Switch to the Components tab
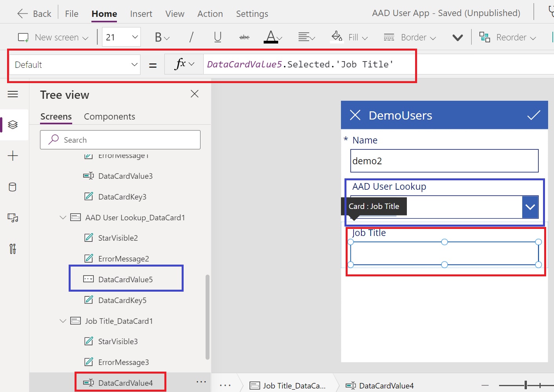This screenshot has width=554, height=392. (109, 116)
